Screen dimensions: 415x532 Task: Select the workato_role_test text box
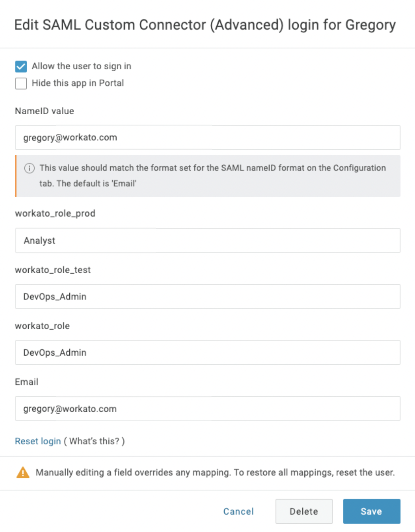207,297
